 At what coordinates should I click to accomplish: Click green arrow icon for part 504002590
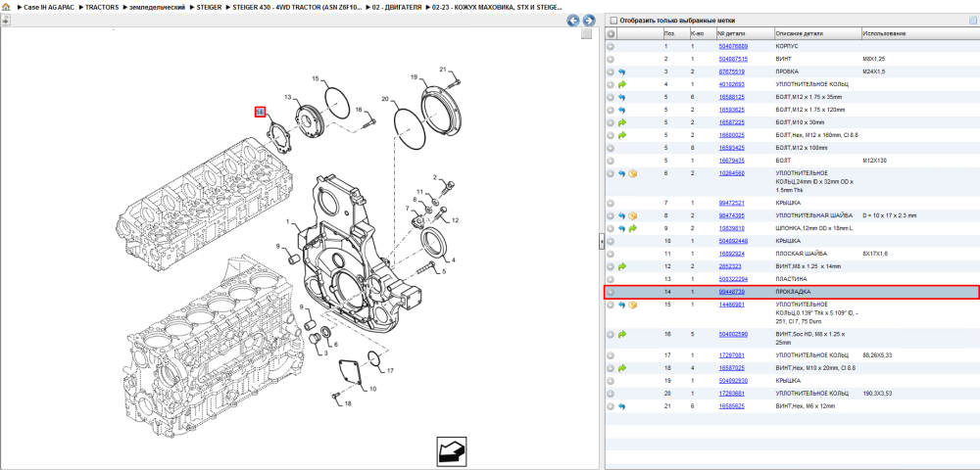click(622, 335)
